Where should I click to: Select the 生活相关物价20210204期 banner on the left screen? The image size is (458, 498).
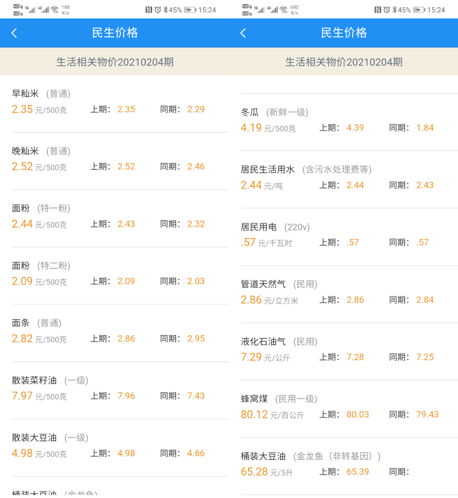pyautogui.click(x=114, y=62)
